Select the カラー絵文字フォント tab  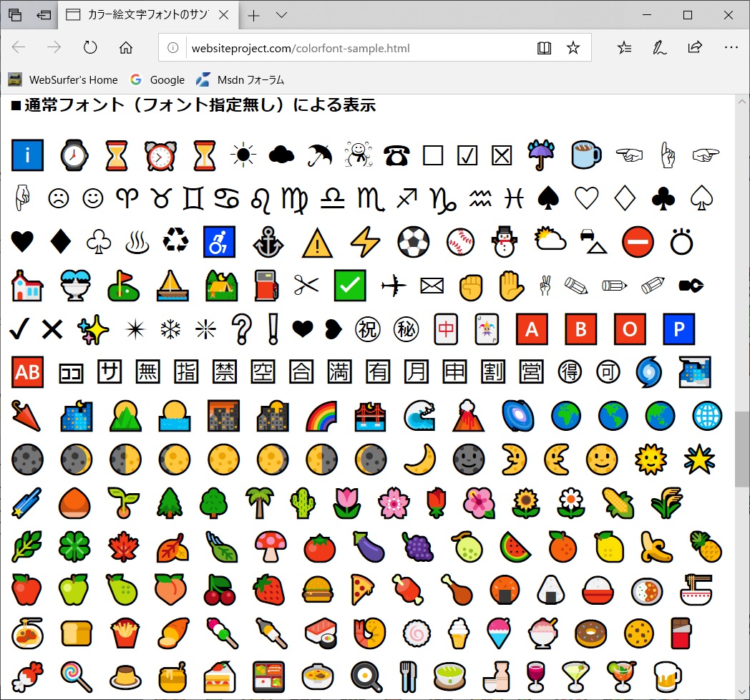(x=143, y=14)
